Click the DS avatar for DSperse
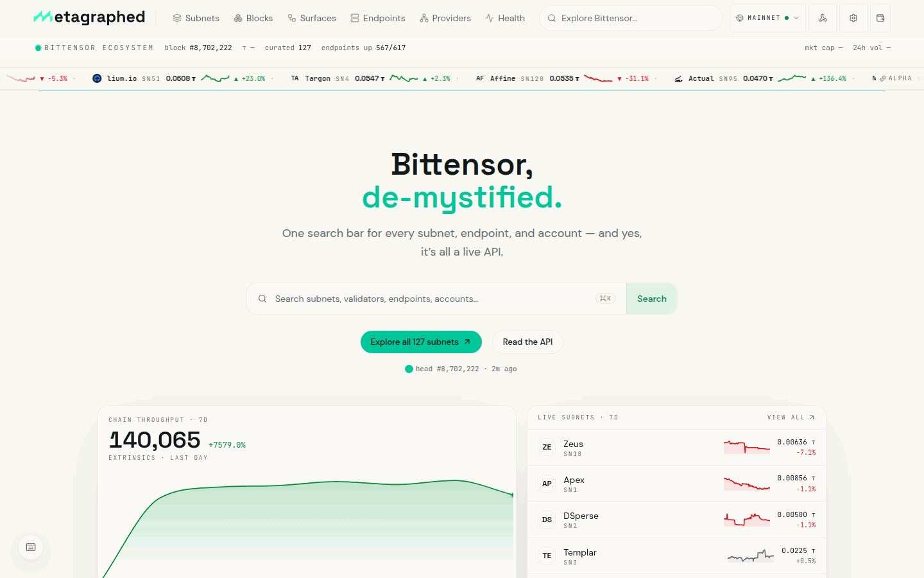The width and height of the screenshot is (924, 578). [x=547, y=520]
